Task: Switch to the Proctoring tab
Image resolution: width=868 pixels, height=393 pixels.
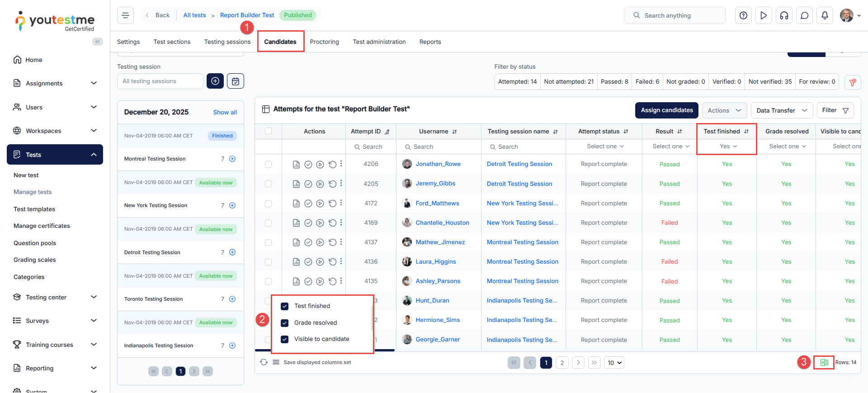Action: point(324,42)
